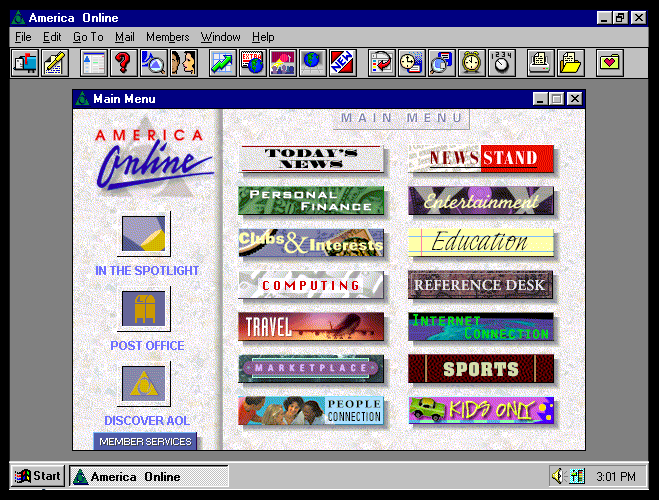The width and height of the screenshot is (659, 500).
Task: Click AOL logo in Main Menu title bar
Action: (82, 99)
